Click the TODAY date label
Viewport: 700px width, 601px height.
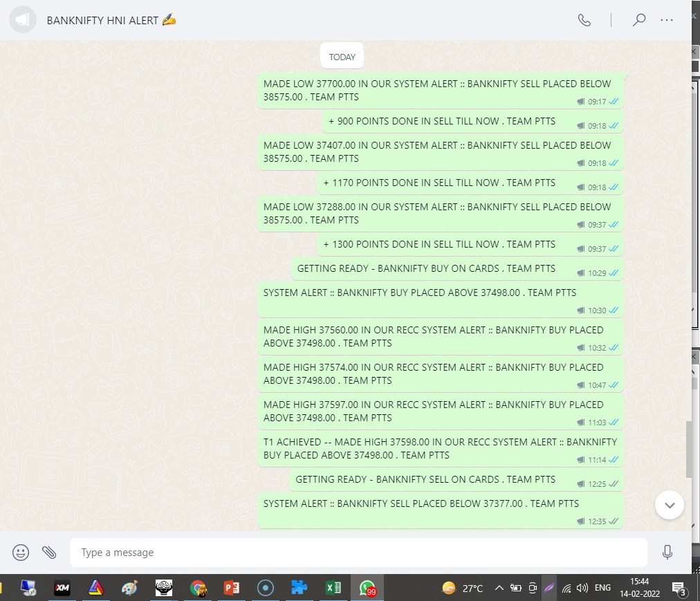pos(342,57)
